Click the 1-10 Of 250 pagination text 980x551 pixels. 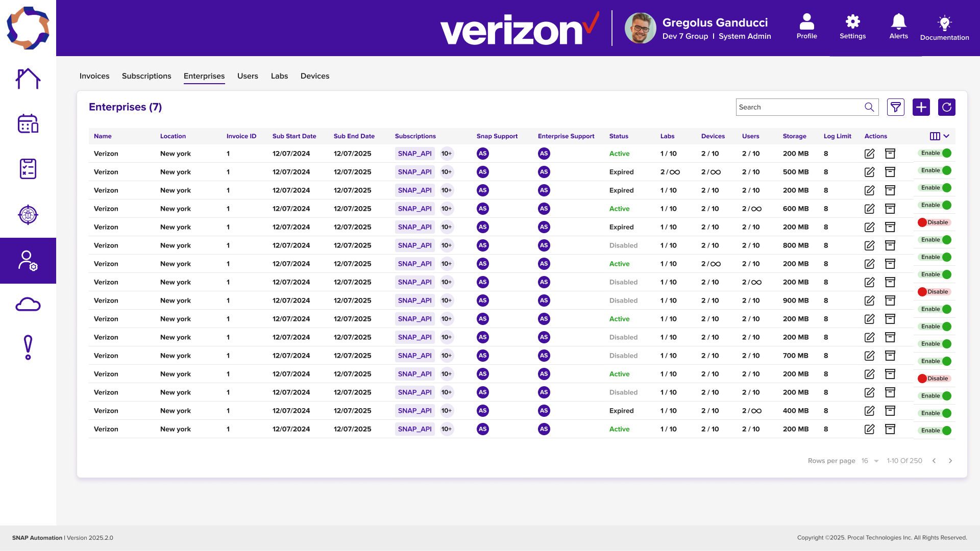[x=904, y=461]
